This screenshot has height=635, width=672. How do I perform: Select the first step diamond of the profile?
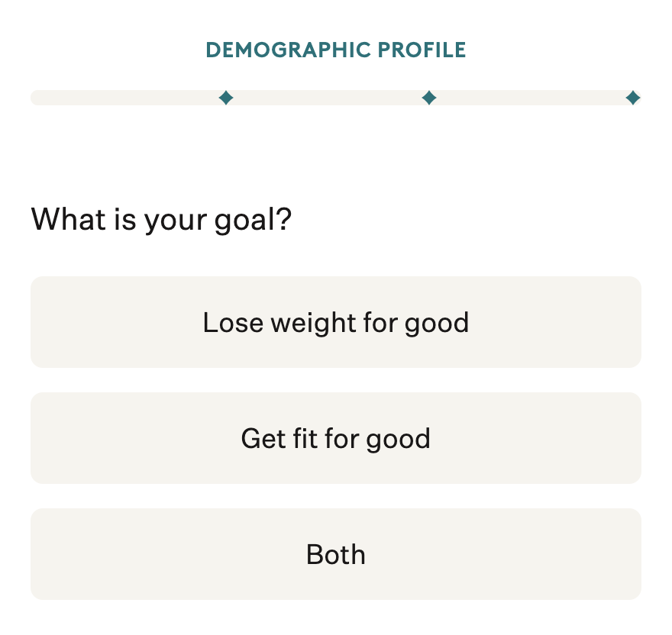pos(225,98)
